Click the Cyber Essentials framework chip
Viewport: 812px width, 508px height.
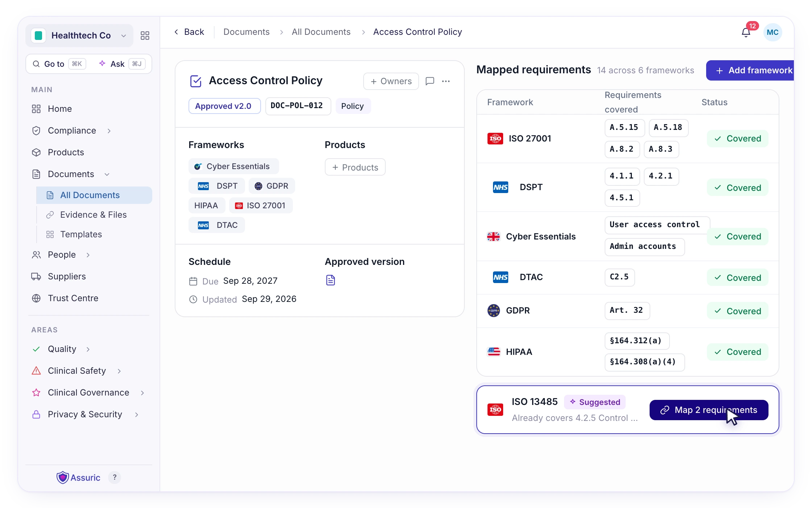[233, 166]
